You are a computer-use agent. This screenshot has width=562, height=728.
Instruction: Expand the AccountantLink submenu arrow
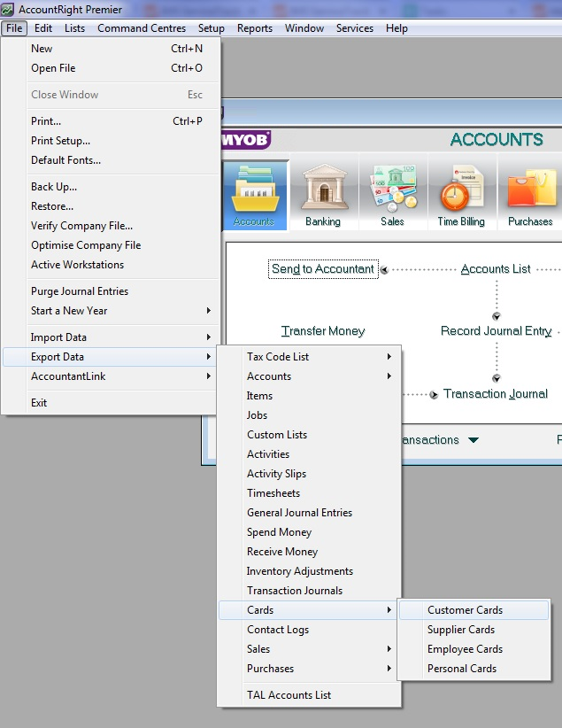tap(208, 376)
